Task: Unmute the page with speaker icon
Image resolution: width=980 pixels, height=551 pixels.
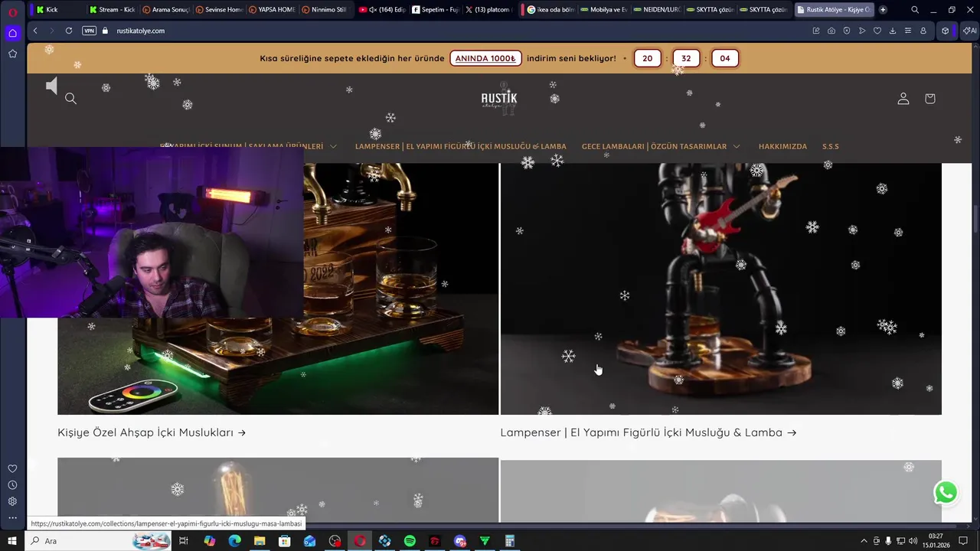Action: tap(51, 86)
